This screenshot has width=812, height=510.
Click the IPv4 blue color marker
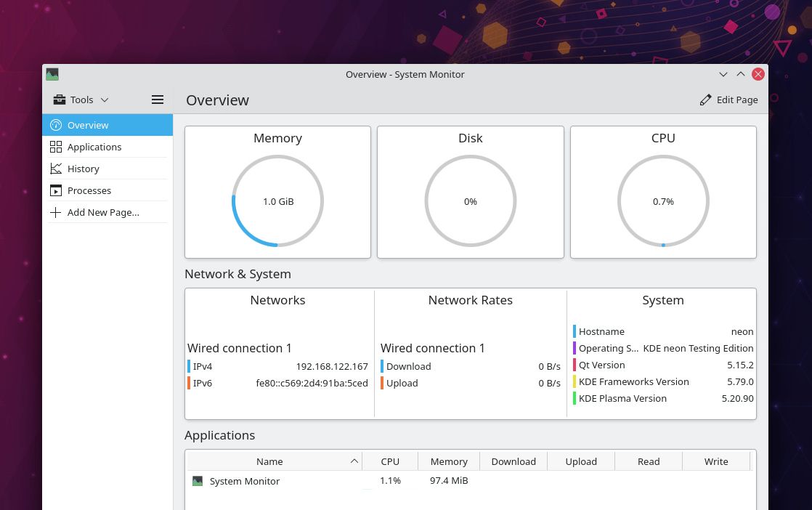click(189, 367)
